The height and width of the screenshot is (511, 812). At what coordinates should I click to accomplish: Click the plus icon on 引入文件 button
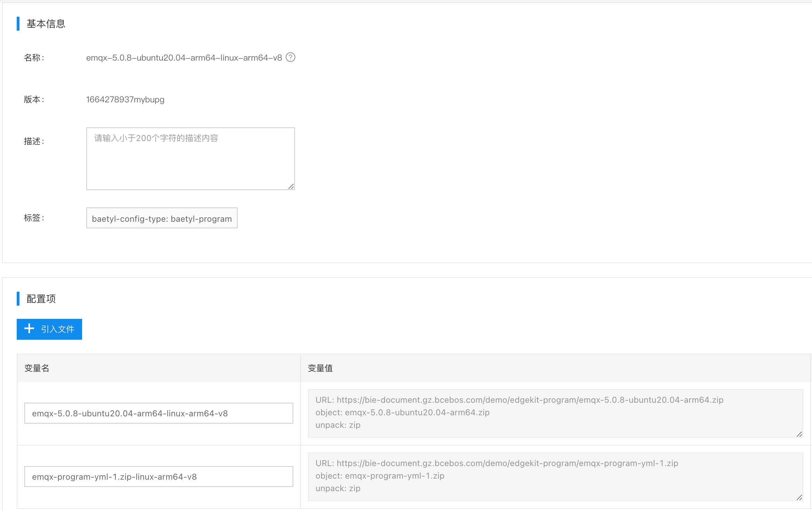click(29, 329)
